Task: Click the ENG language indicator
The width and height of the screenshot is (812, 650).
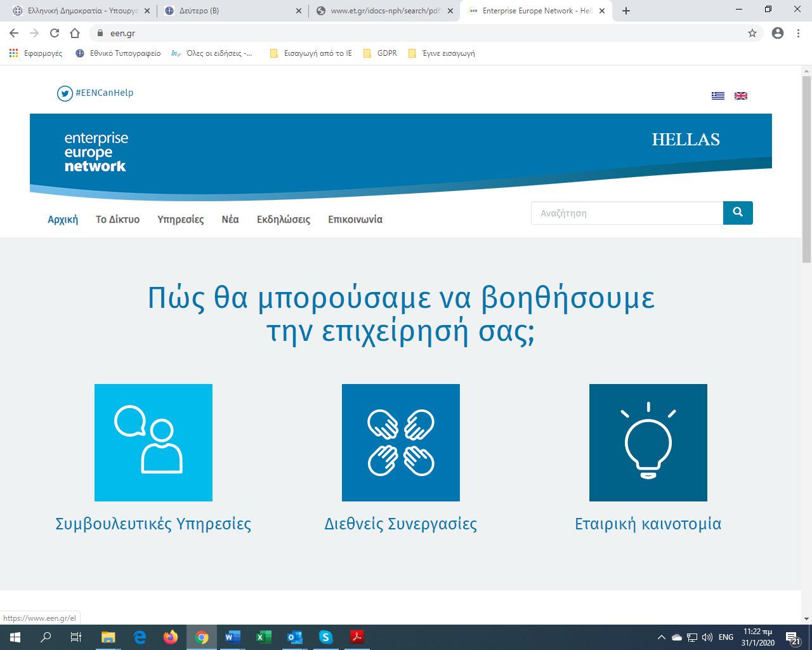Action: [726, 637]
